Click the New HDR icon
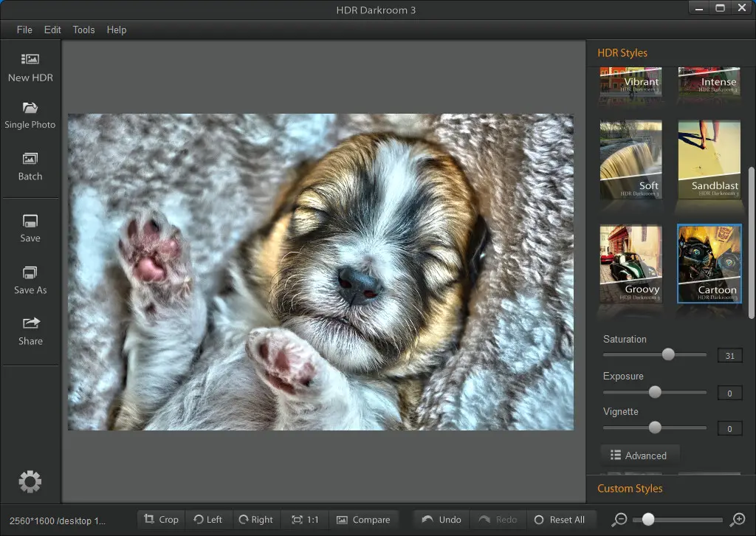The height and width of the screenshot is (536, 756). 30,60
